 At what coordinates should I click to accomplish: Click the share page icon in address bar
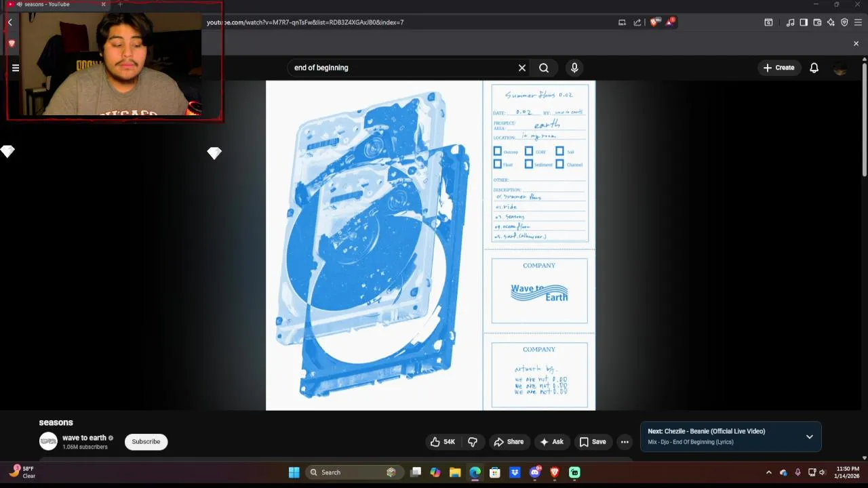click(x=637, y=22)
